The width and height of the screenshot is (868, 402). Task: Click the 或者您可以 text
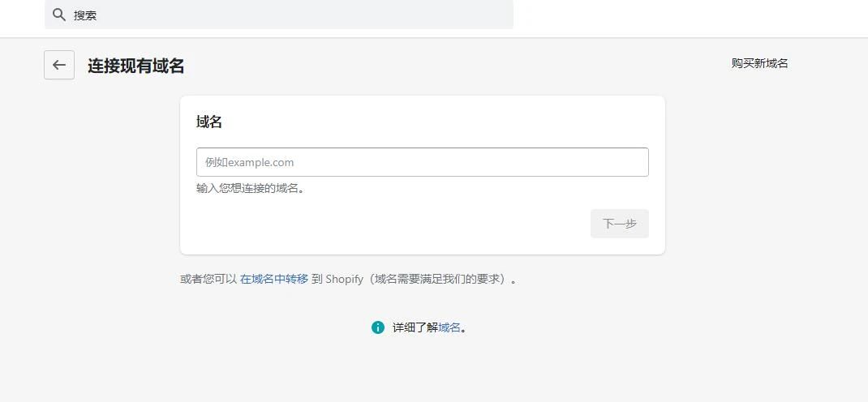click(x=208, y=279)
